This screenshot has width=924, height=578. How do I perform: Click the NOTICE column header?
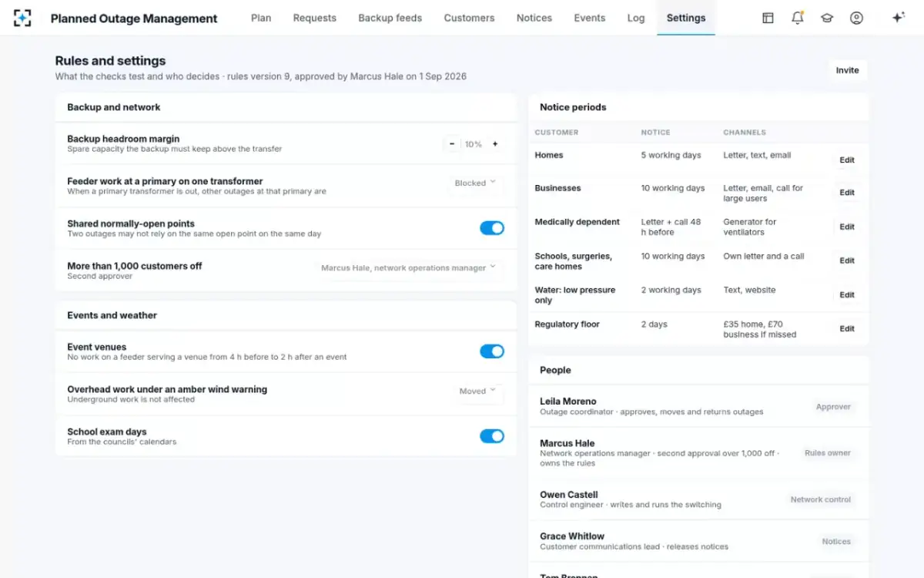coord(656,133)
